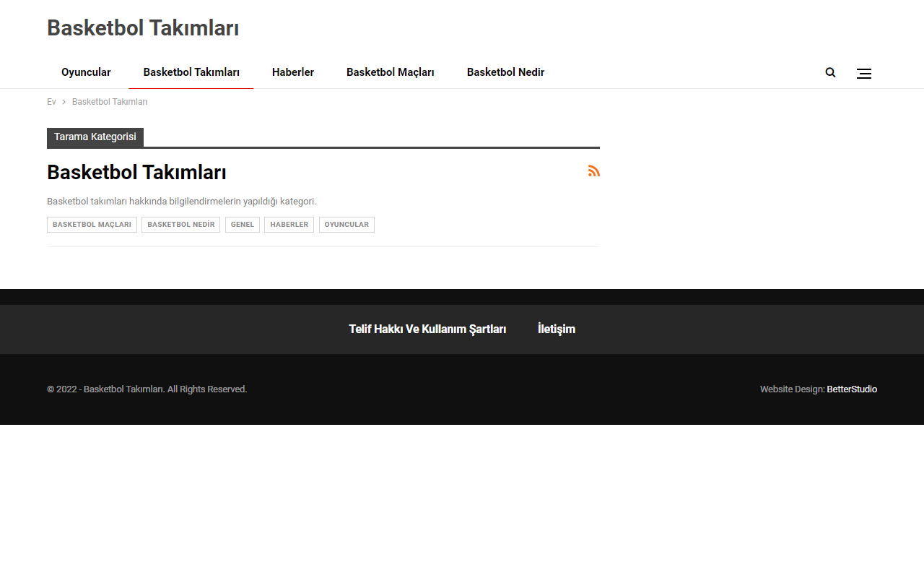Select the GENEL category tag
The height and width of the screenshot is (578, 924).
tap(243, 225)
